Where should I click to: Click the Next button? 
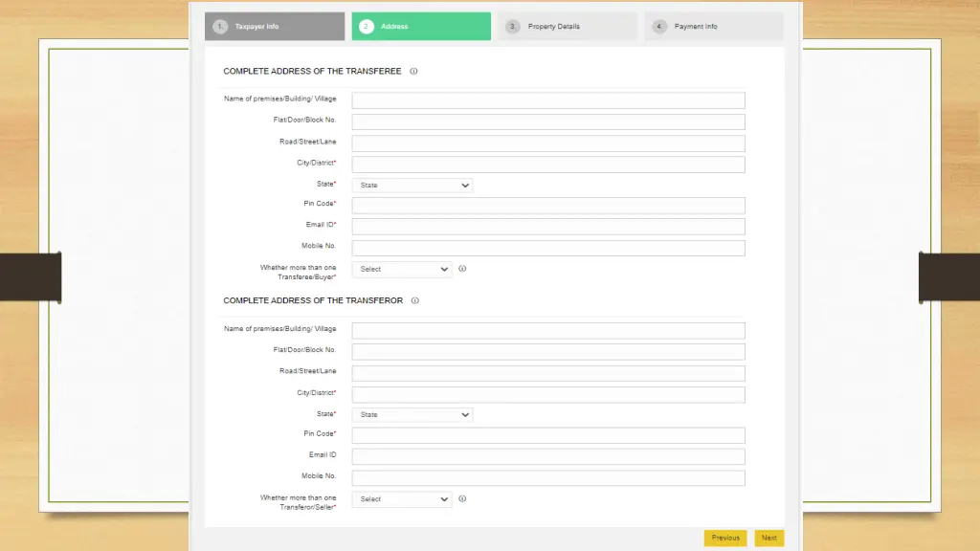(768, 538)
